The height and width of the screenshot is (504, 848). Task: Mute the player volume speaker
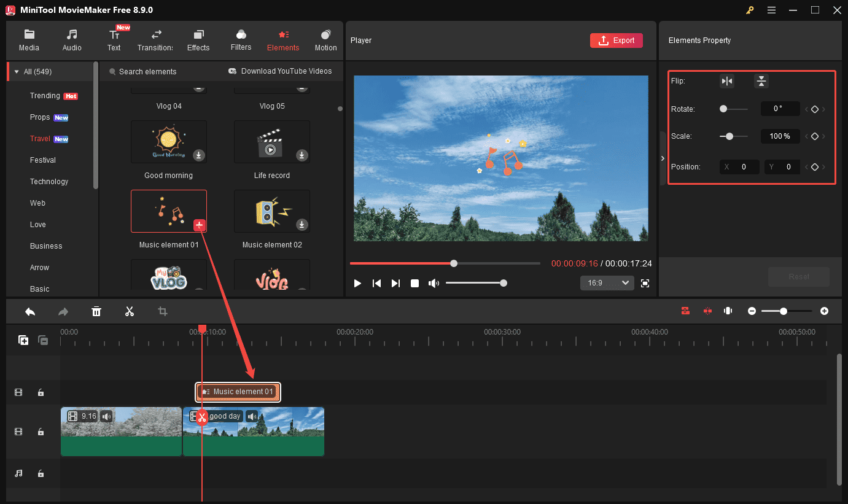point(434,283)
